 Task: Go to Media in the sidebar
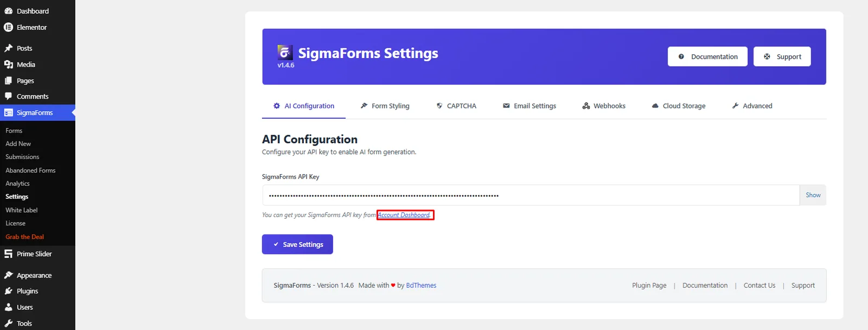[37, 65]
